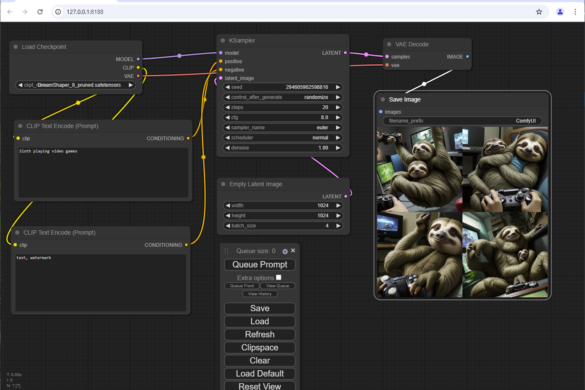Bookmark page with star icon
585x390 pixels.
point(539,12)
